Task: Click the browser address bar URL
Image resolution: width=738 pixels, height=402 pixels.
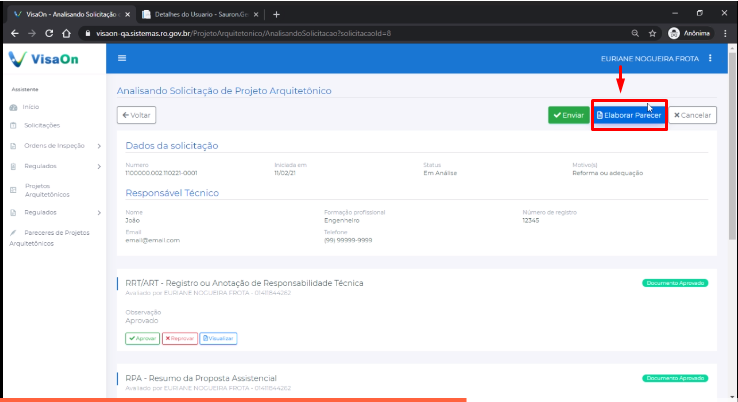Action: click(x=243, y=33)
